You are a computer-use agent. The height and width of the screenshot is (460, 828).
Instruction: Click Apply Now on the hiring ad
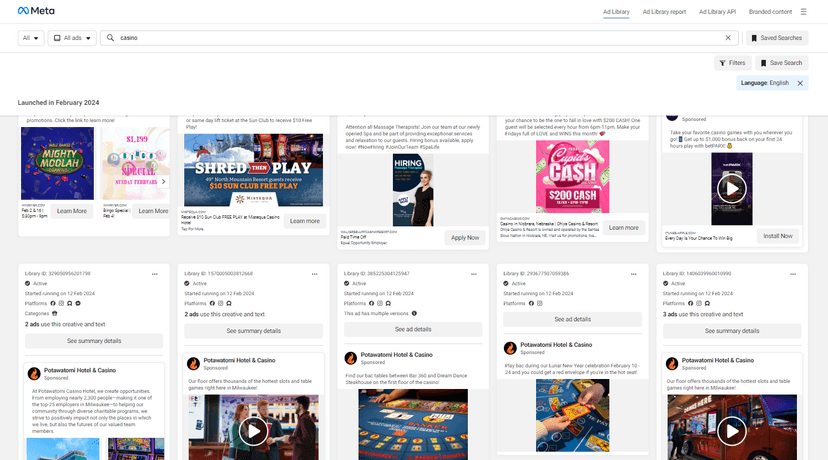coord(465,238)
